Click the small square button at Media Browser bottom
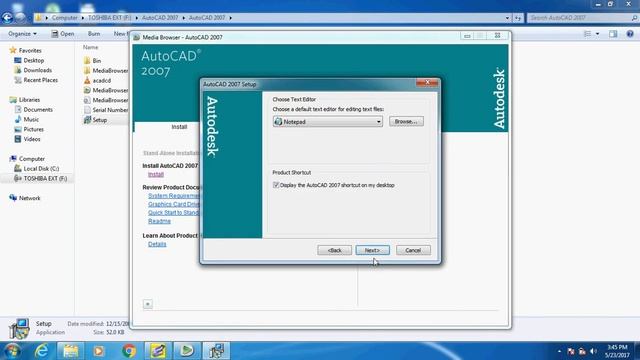The image size is (640, 360). (148, 304)
